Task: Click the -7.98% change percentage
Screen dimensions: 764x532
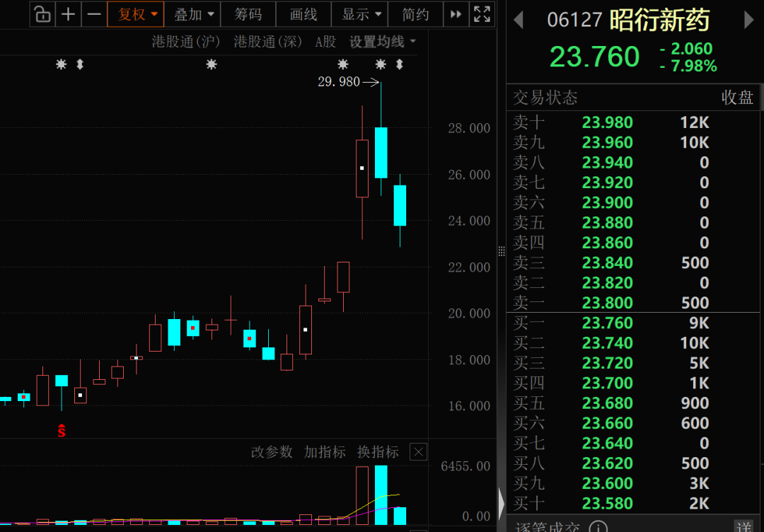Action: pos(688,66)
